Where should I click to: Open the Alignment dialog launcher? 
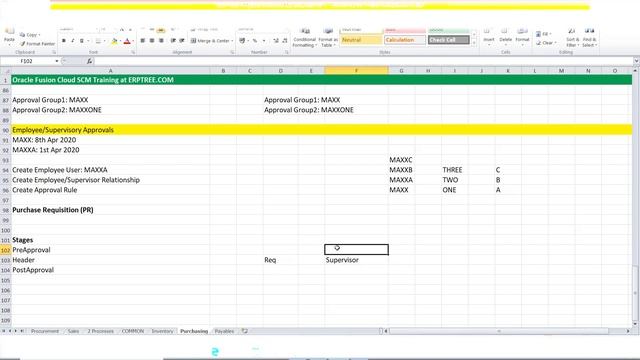[x=232, y=52]
